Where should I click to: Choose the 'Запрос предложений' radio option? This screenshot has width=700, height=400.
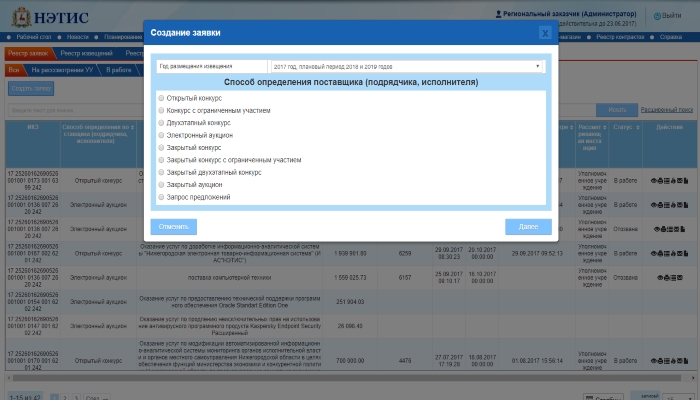point(161,197)
